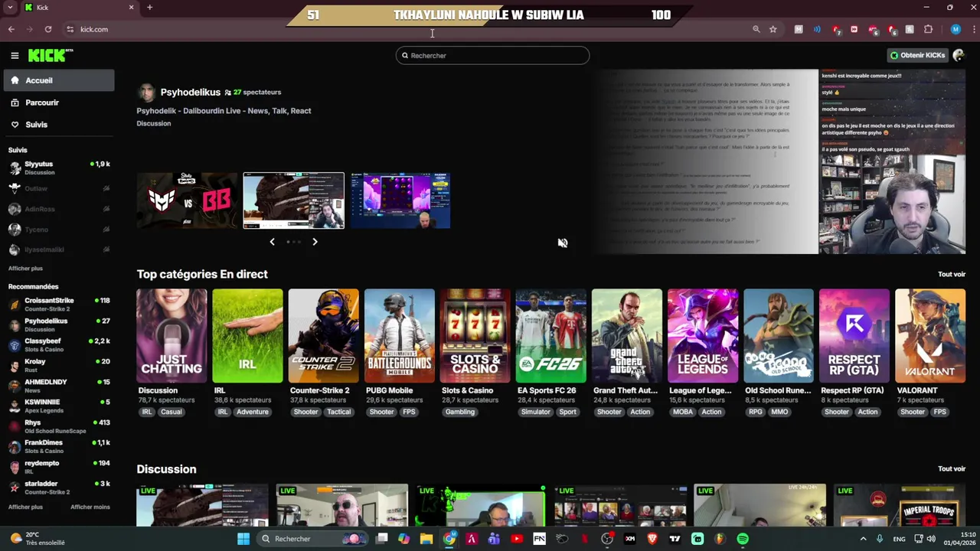
Task: Click Tout voir for Discussion section
Action: [952, 468]
